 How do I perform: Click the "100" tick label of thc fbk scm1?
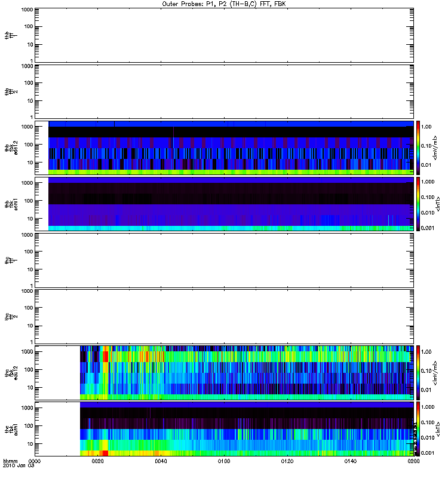(29, 426)
